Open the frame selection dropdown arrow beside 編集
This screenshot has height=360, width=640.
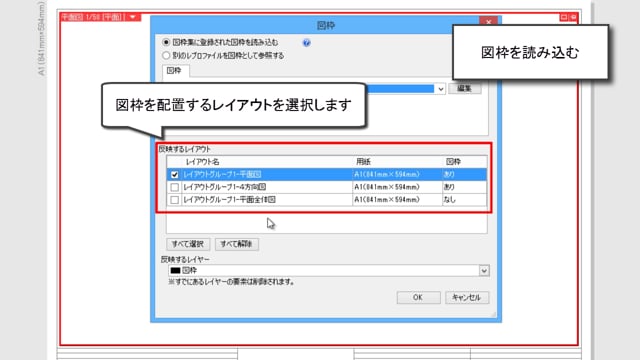coord(440,89)
